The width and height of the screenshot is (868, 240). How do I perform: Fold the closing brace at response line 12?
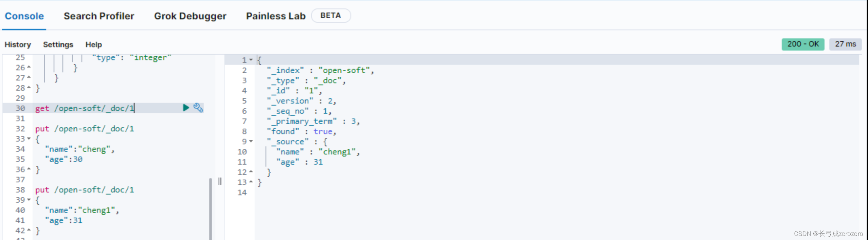[x=251, y=172]
